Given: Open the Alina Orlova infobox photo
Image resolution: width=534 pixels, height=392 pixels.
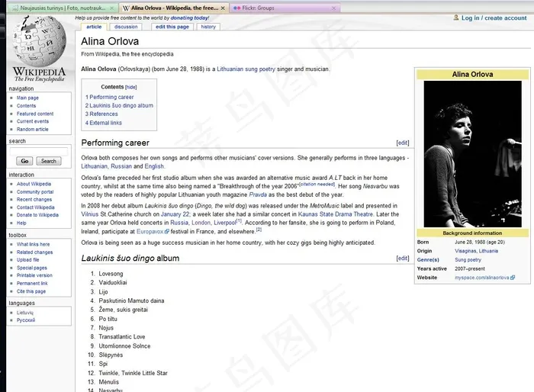Looking at the screenshot, I should click(x=471, y=153).
